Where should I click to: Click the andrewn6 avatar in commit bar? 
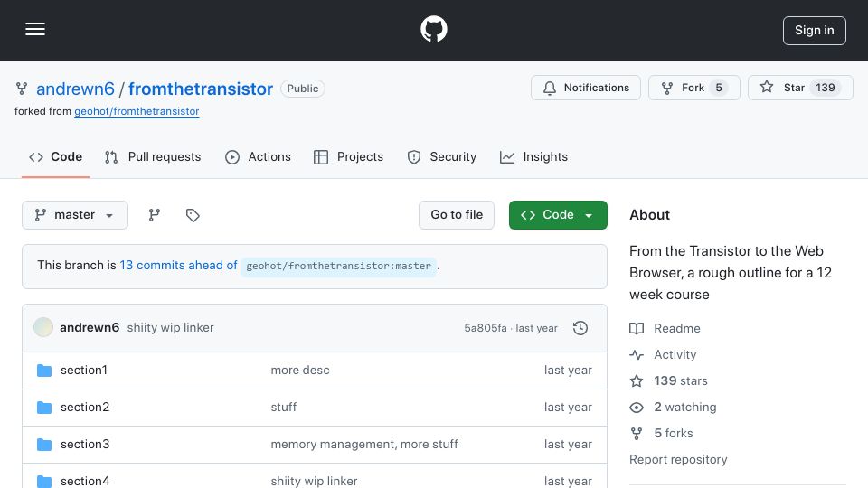[43, 327]
